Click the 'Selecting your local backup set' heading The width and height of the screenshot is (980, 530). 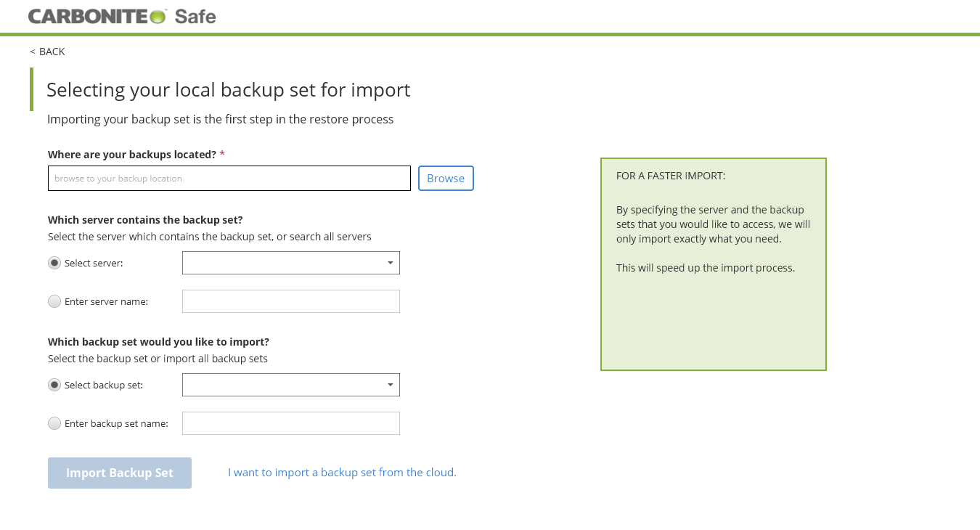click(228, 90)
